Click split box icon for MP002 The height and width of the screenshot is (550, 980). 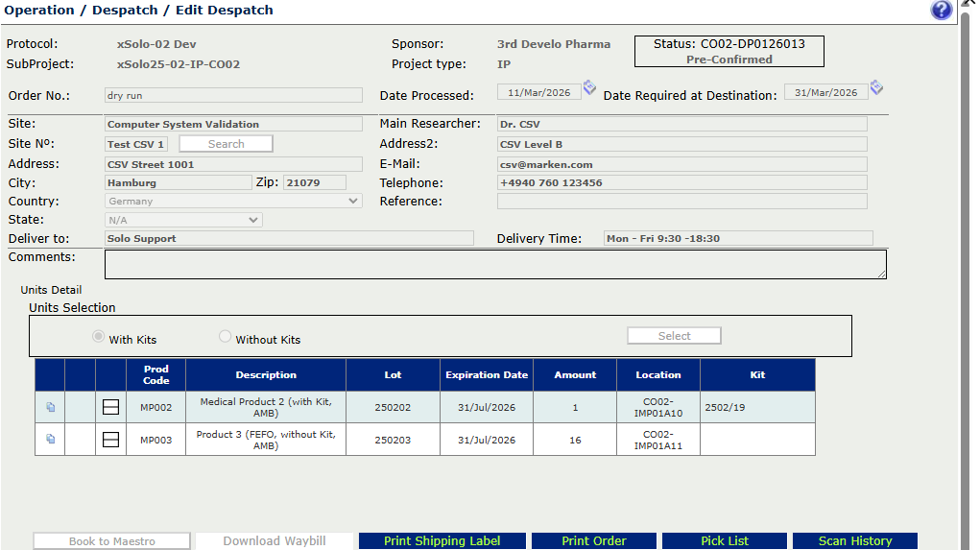coord(110,408)
